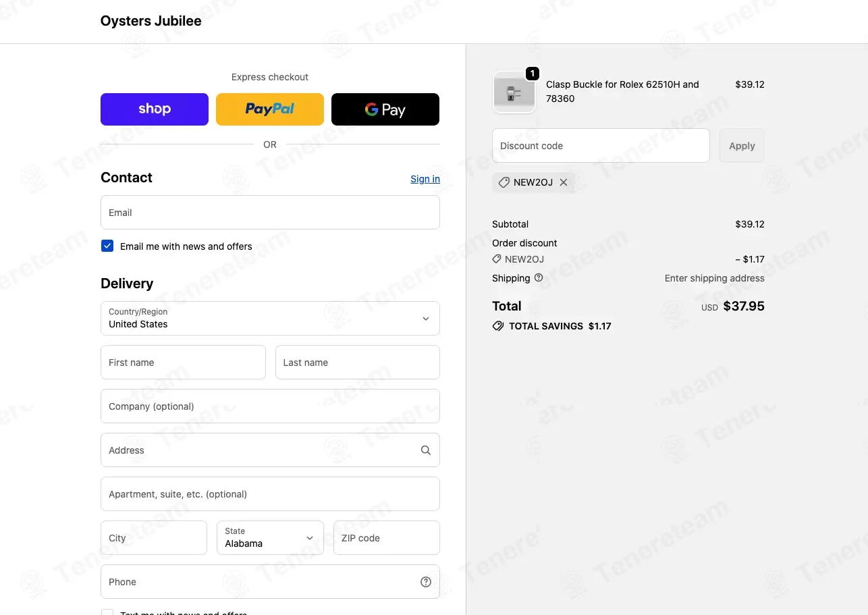Focus the Email input field

tap(270, 213)
